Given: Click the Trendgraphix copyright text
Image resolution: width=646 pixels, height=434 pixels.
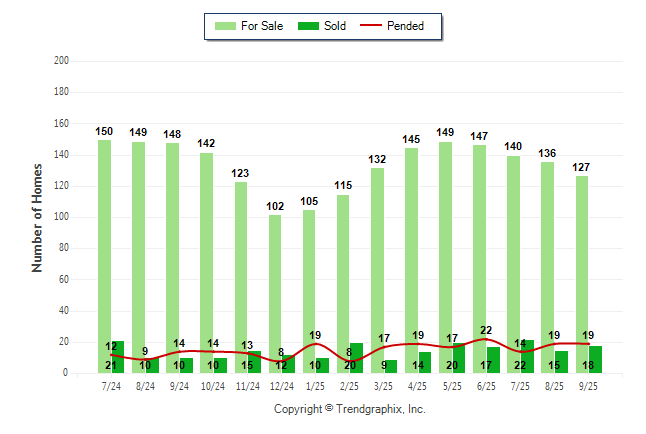Looking at the screenshot, I should [x=349, y=409].
